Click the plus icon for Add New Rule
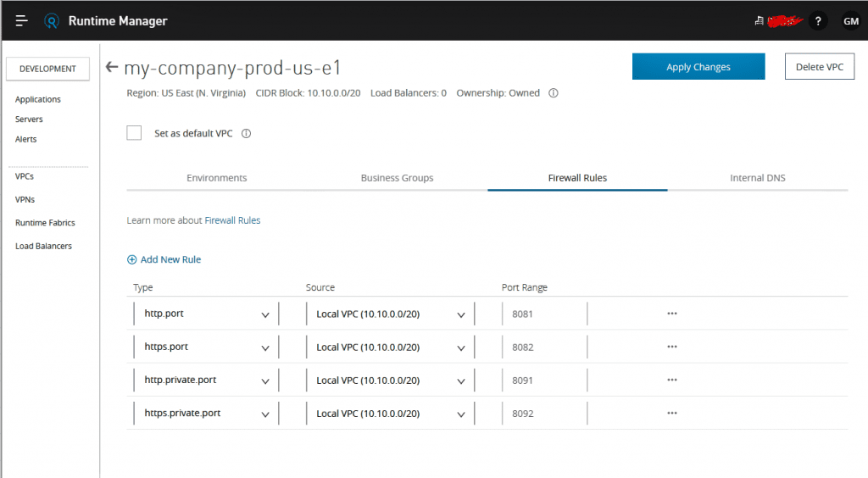The width and height of the screenshot is (868, 478). click(131, 259)
